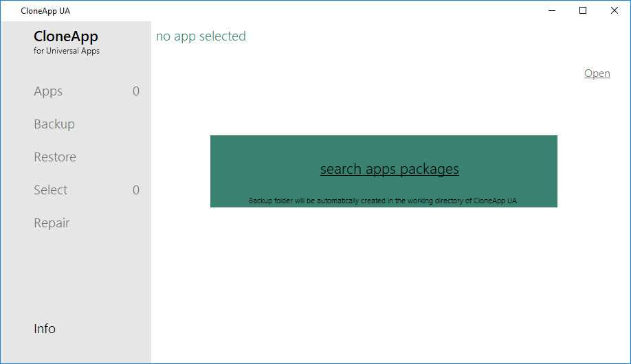Go to the Restore section
This screenshot has height=364, width=631.
pos(55,157)
